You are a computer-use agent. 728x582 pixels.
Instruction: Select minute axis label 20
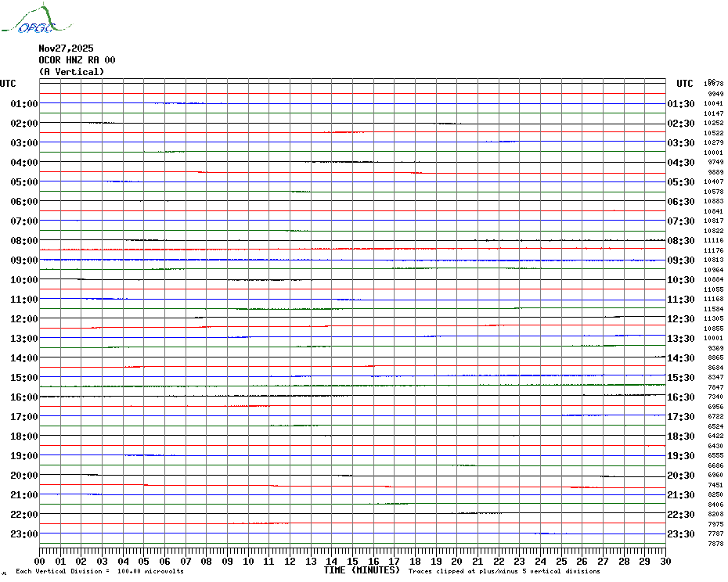pyautogui.click(x=457, y=562)
